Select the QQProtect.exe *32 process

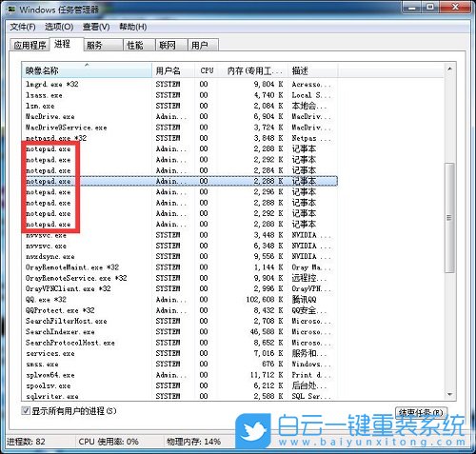[x=180, y=310]
